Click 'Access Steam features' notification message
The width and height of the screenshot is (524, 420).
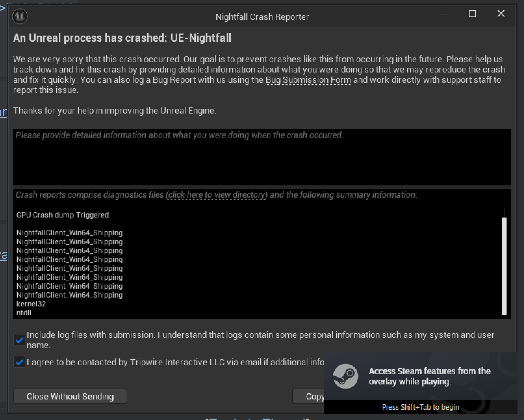(x=430, y=376)
